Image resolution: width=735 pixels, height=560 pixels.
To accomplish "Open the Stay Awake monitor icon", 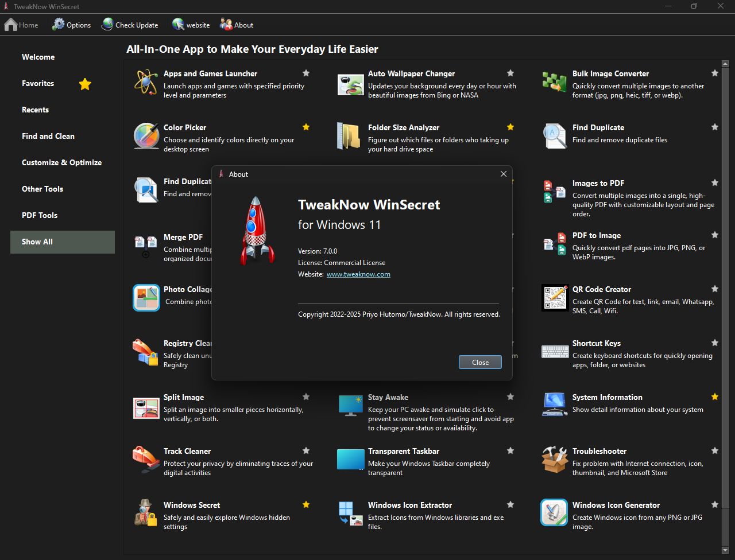I will point(350,405).
